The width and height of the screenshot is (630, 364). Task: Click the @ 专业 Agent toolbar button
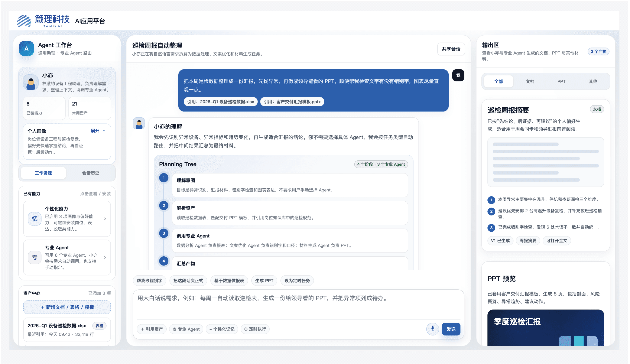[x=186, y=329]
